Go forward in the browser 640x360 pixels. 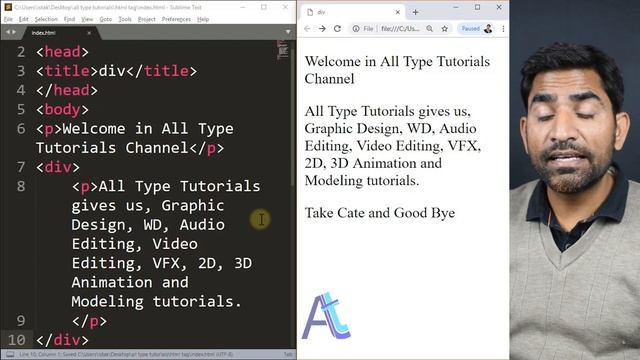click(x=322, y=29)
